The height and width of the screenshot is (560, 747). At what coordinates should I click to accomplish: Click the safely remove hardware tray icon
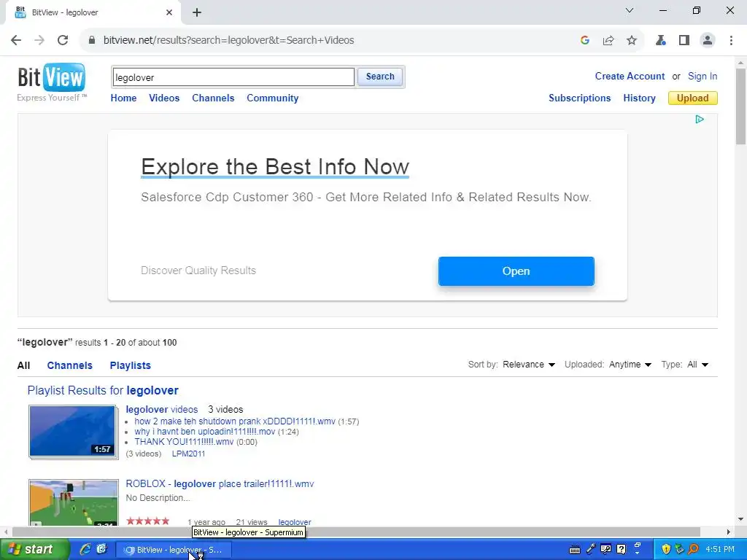680,549
